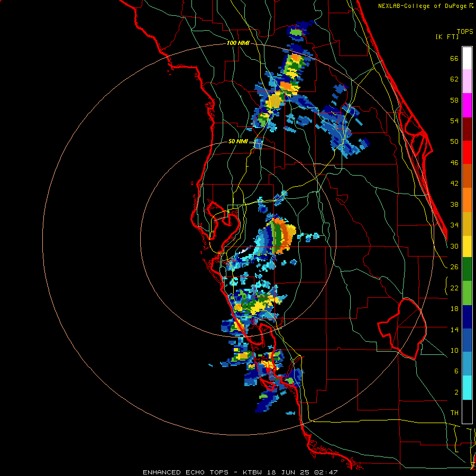This screenshot has width=476, height=476.
Task: Click the bright red legend swatch
Action: click(467, 152)
